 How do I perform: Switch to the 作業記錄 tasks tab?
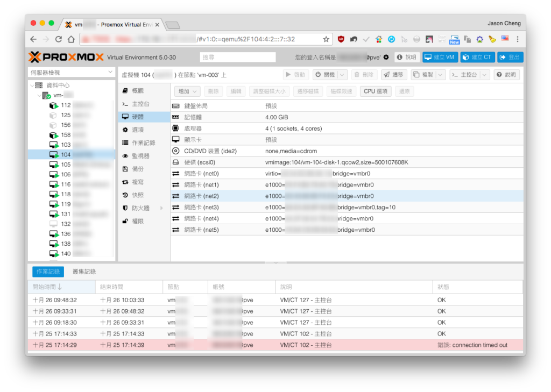click(x=48, y=272)
